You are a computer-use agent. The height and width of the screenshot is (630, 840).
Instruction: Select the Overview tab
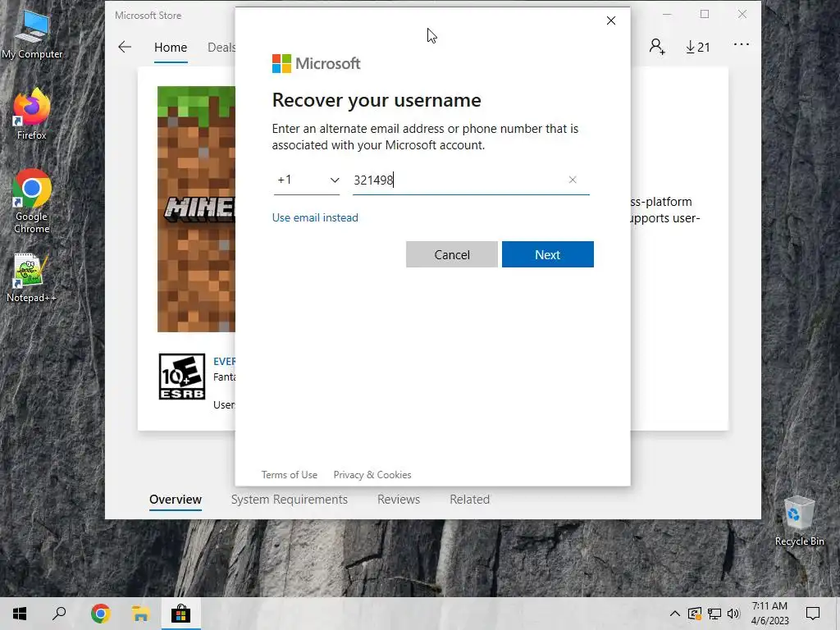(x=176, y=500)
